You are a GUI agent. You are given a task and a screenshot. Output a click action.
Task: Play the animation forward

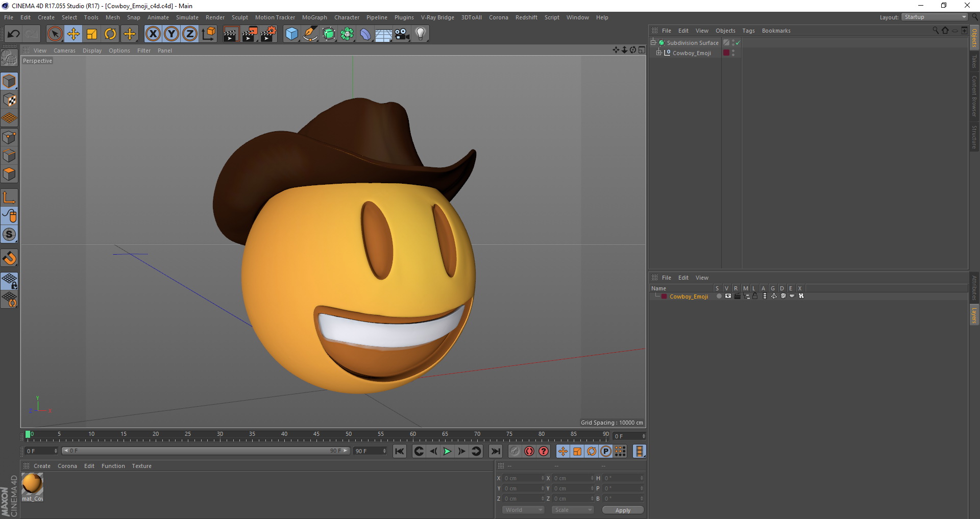[447, 451]
